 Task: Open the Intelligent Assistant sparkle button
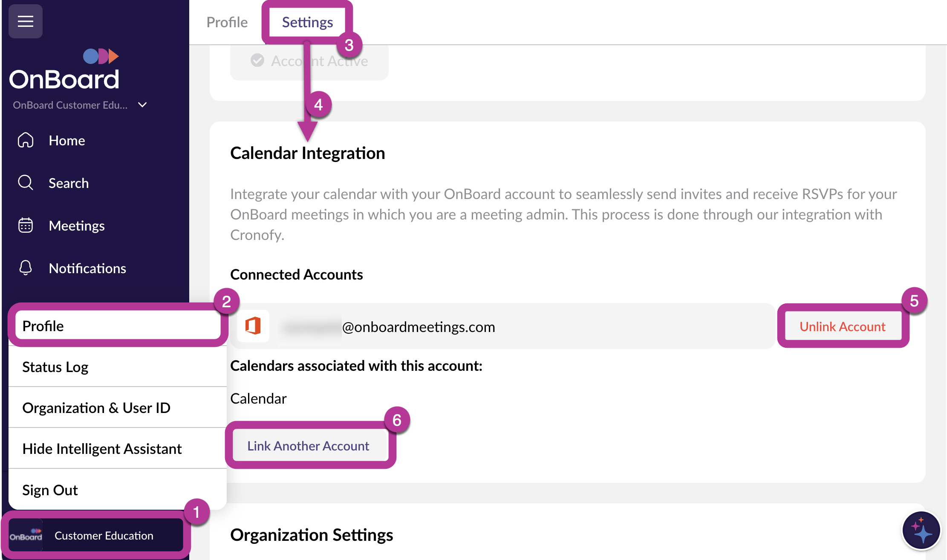click(x=921, y=531)
